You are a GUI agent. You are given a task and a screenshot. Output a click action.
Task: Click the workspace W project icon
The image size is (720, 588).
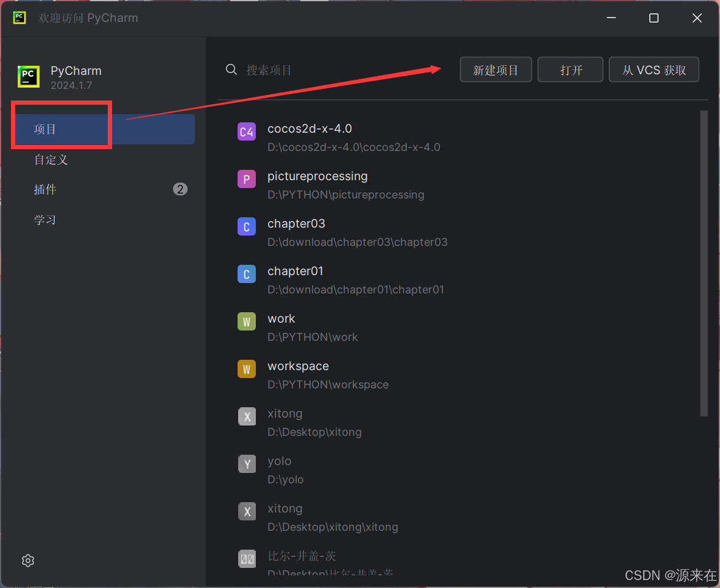247,369
